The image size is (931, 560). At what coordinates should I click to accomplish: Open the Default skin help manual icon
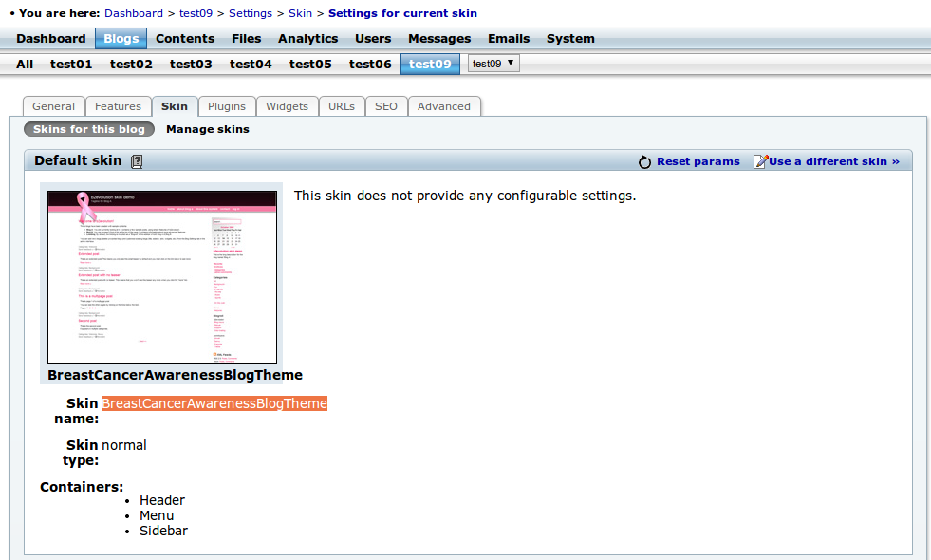(x=137, y=161)
